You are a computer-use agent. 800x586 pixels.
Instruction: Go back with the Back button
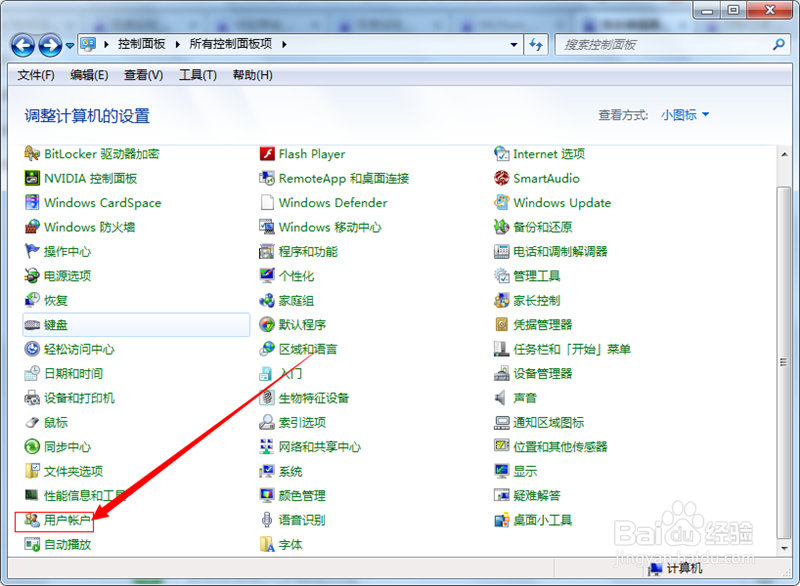23,45
